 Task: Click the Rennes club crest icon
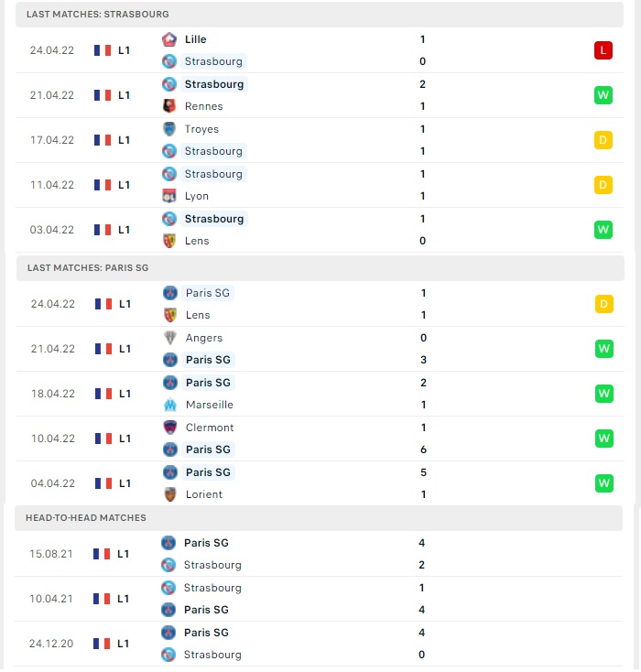click(x=169, y=106)
